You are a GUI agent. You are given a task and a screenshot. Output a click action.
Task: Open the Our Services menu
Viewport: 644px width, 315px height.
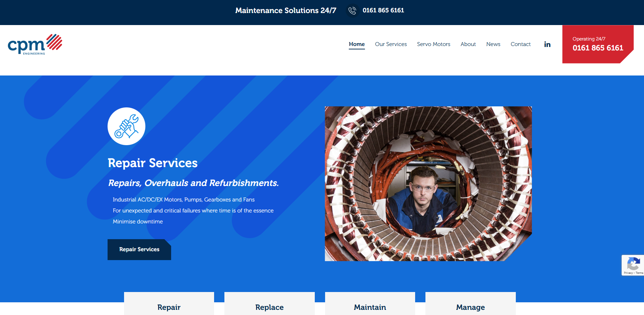point(391,44)
